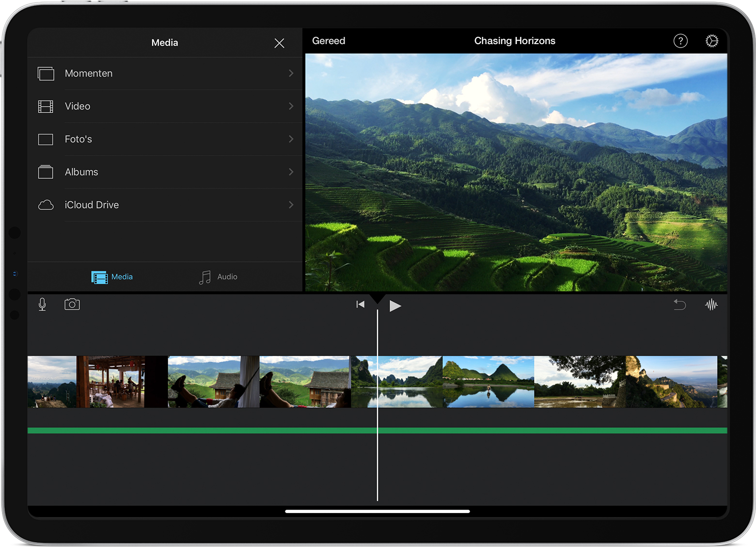Image resolution: width=756 pixels, height=548 pixels.
Task: Tap the Gereed done button
Action: pyautogui.click(x=329, y=41)
